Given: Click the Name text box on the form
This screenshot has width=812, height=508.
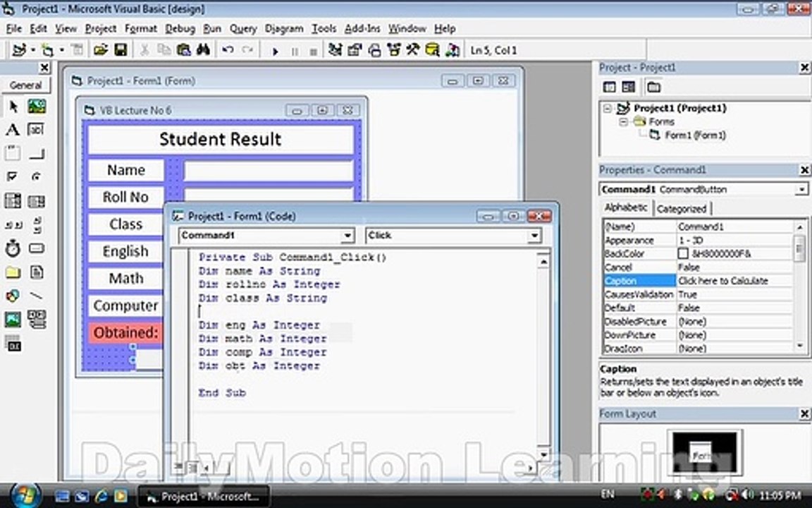Looking at the screenshot, I should [x=269, y=171].
